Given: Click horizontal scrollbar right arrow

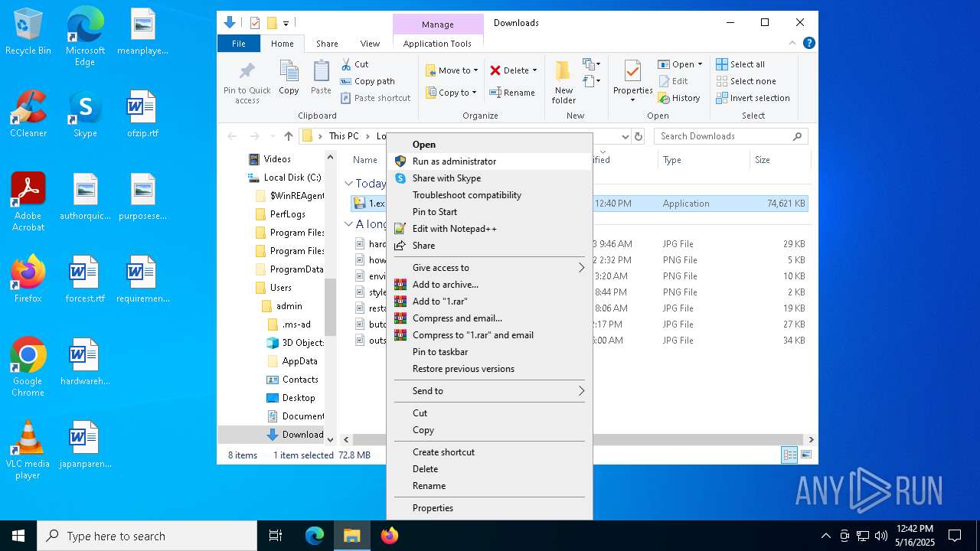Looking at the screenshot, I should point(811,440).
